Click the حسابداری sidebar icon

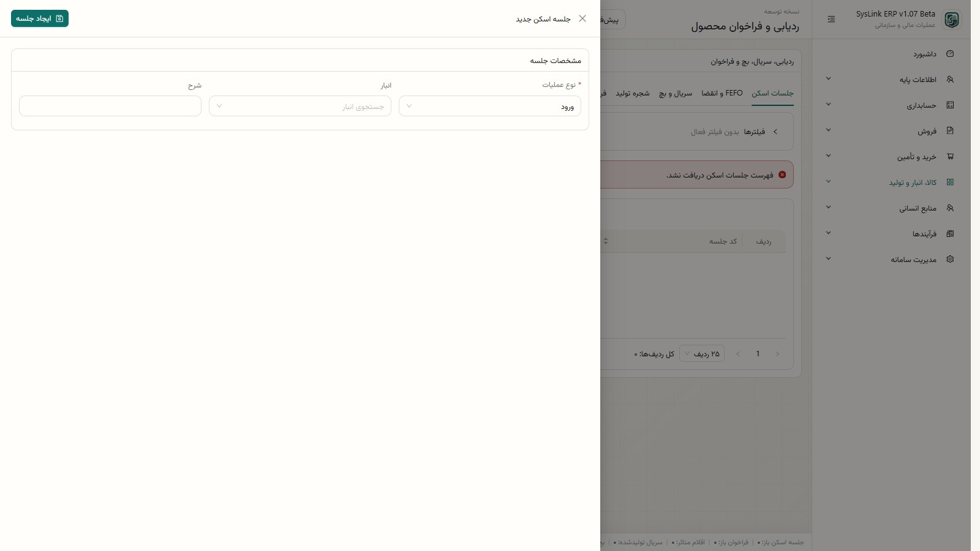pos(950,105)
